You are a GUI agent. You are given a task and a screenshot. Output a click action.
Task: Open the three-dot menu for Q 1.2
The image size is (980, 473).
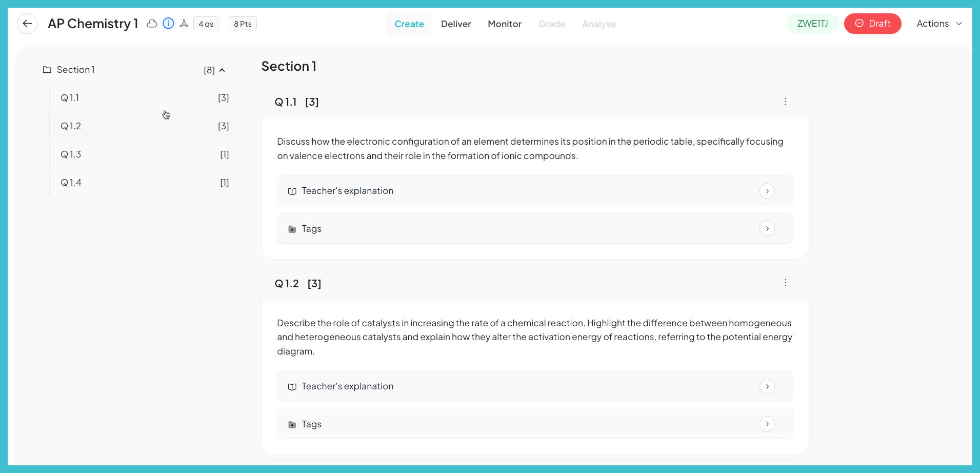click(785, 283)
